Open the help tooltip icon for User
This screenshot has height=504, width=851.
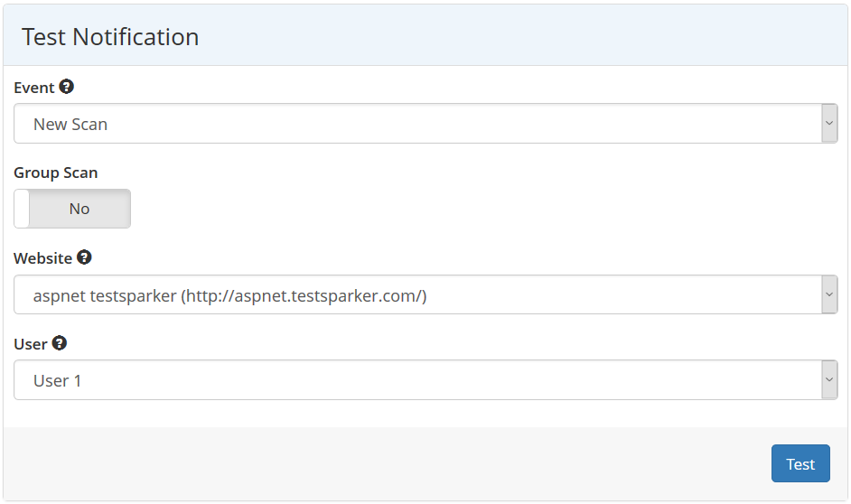tap(60, 343)
